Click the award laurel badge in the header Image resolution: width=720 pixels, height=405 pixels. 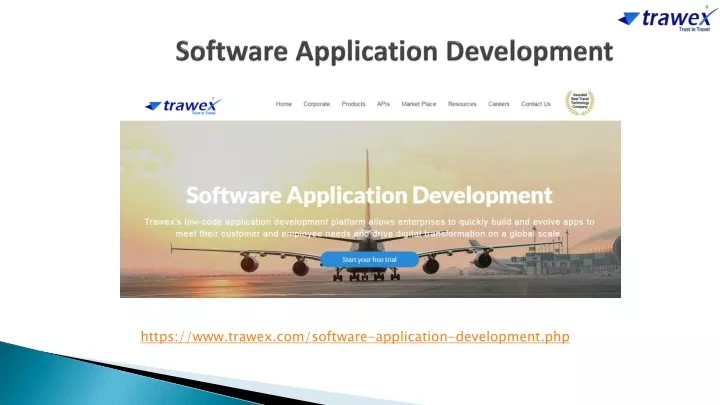click(x=579, y=102)
